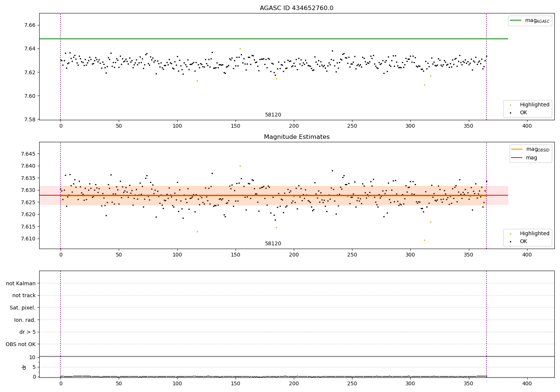Click the red mag legend line
The width and height of the screenshot is (560, 392).
point(517,158)
